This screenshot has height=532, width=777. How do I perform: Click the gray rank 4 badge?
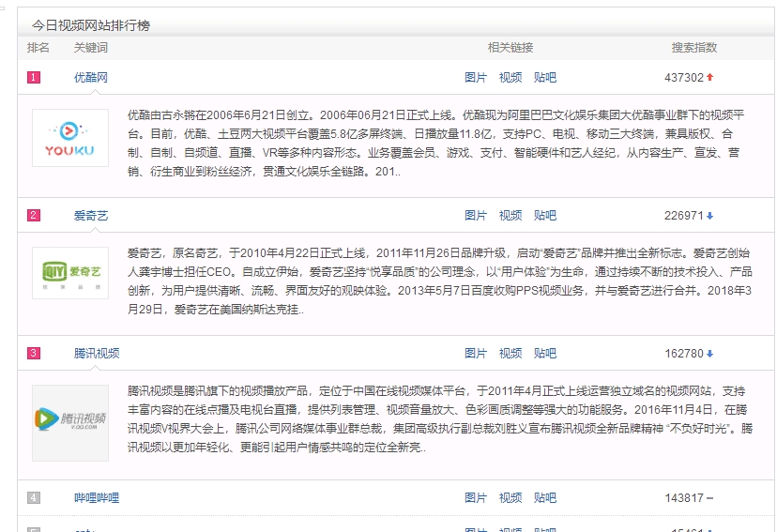pyautogui.click(x=34, y=498)
